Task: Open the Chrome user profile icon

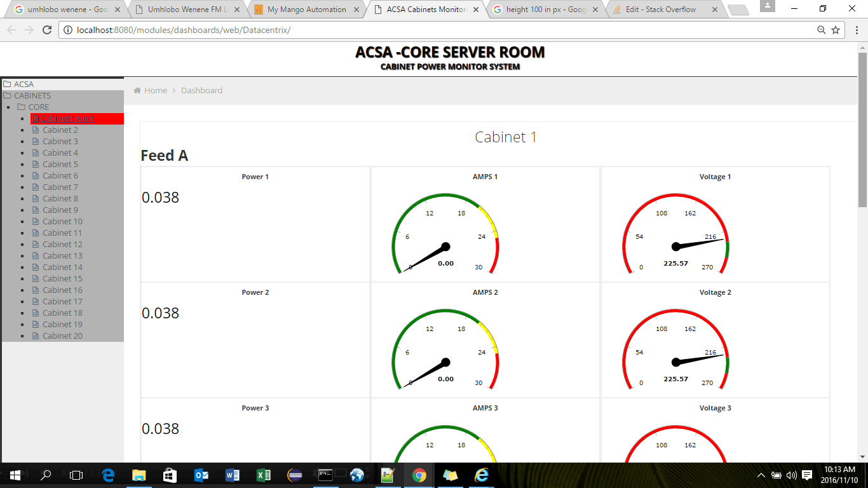Action: (x=767, y=6)
